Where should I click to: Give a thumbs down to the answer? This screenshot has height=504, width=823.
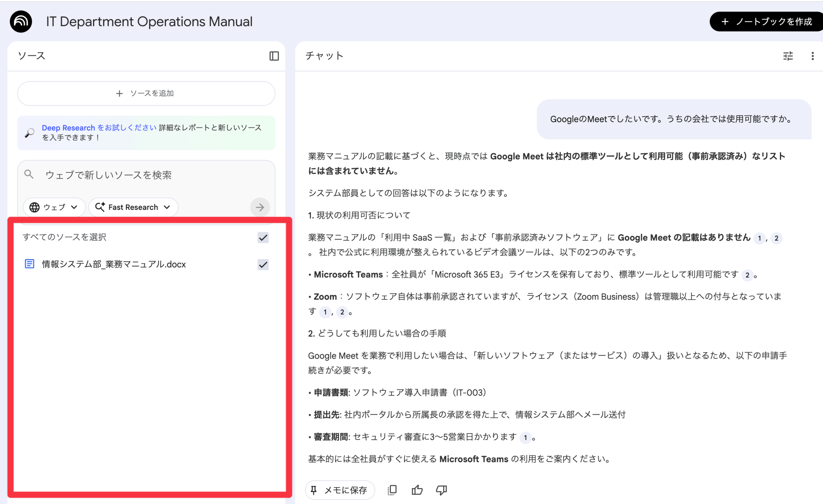click(x=441, y=490)
